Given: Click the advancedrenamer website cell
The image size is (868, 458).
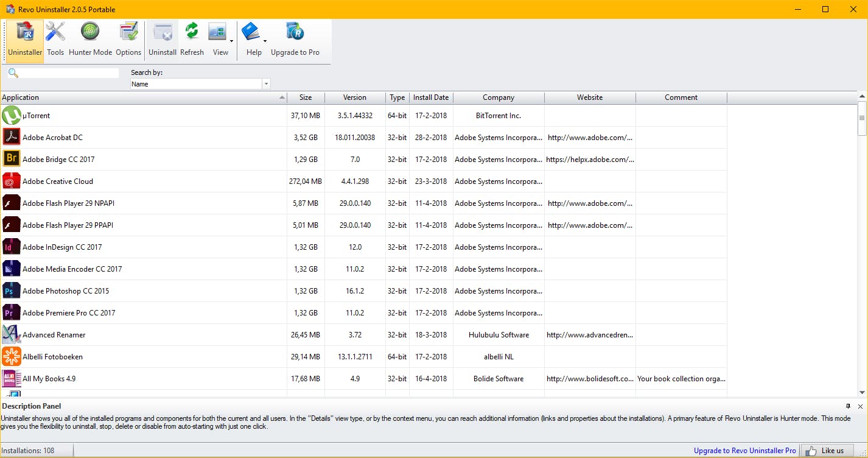Looking at the screenshot, I should (590, 335).
